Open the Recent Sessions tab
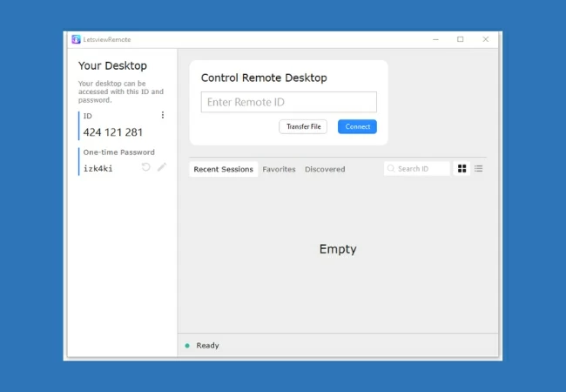Viewport: 566px width, 392px height. pos(224,169)
